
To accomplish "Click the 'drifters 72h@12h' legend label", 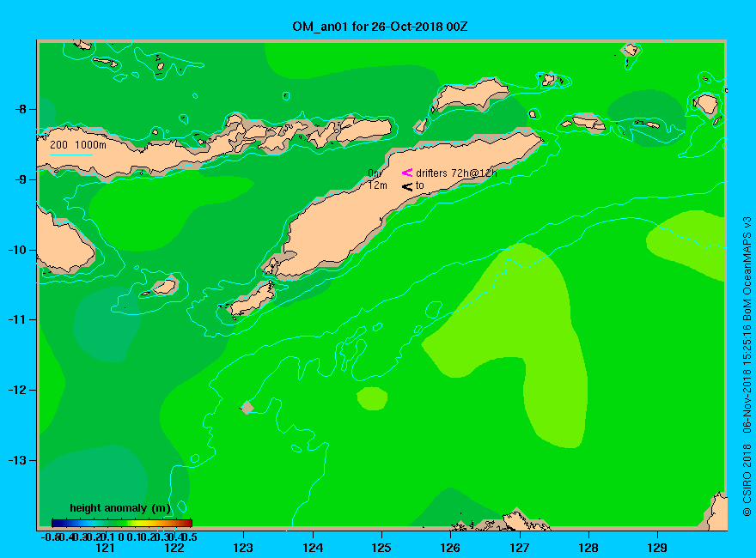I will [x=456, y=173].
